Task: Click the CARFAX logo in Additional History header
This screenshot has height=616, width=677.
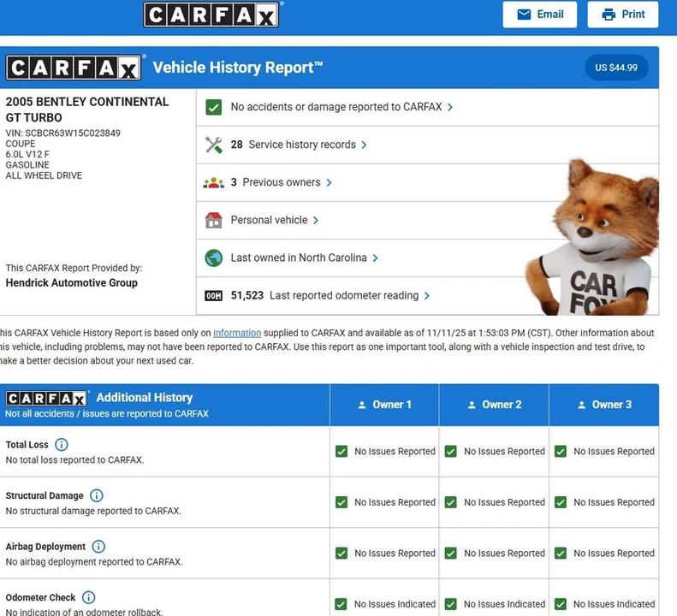Action: tap(46, 399)
